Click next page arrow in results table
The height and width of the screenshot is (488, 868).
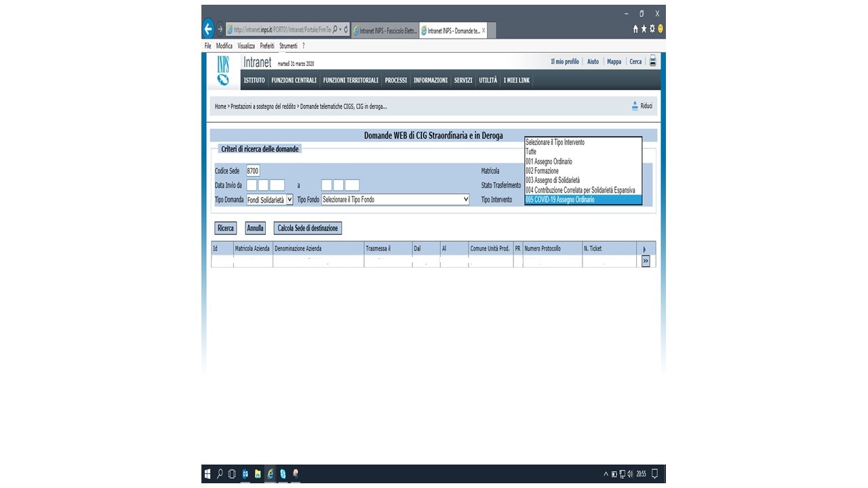(646, 261)
